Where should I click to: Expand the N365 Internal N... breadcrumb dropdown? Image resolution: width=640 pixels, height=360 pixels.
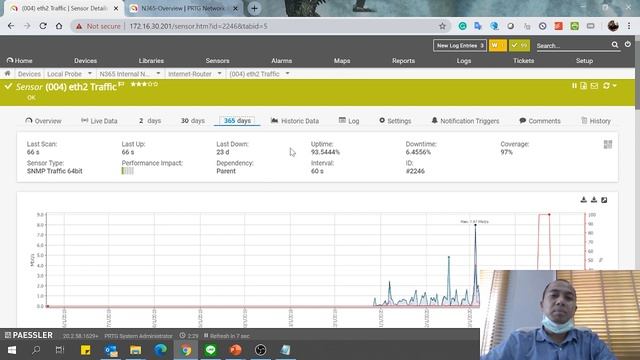[x=158, y=73]
